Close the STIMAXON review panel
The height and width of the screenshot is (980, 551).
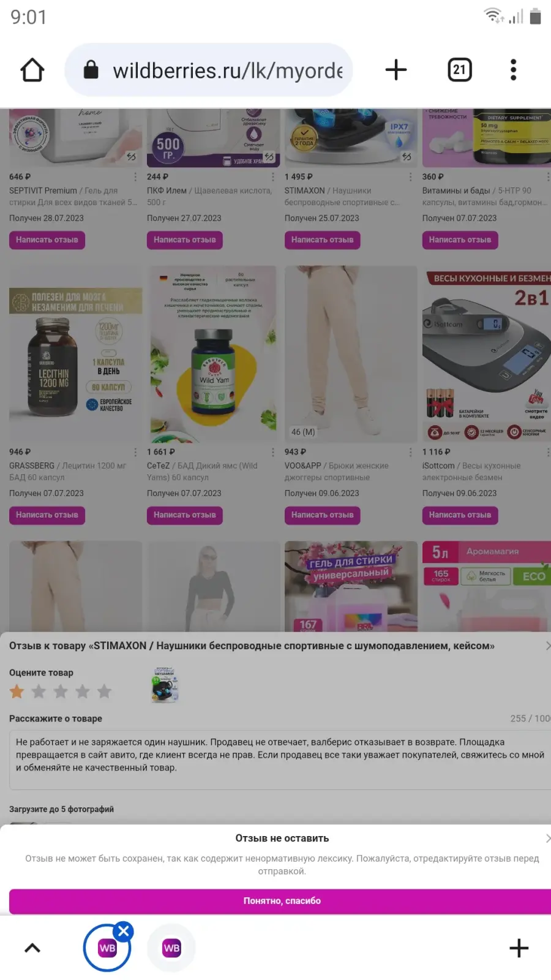pyautogui.click(x=547, y=646)
